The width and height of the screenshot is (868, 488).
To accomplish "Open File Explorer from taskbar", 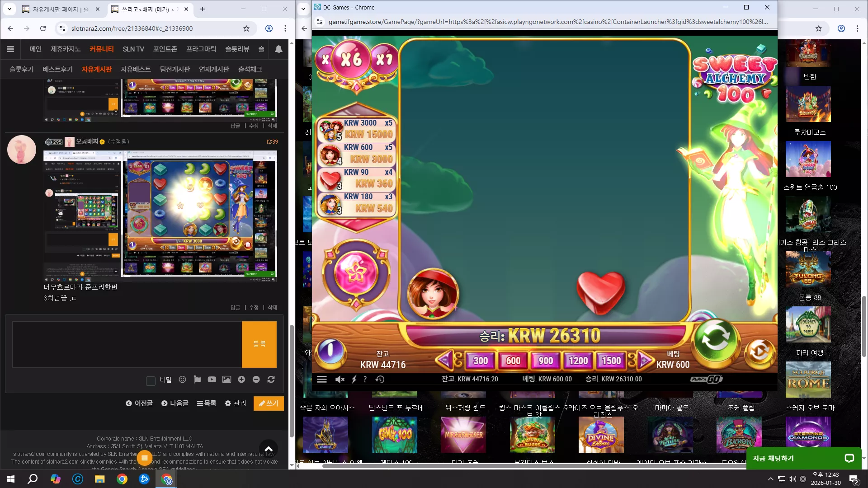I will tap(99, 479).
